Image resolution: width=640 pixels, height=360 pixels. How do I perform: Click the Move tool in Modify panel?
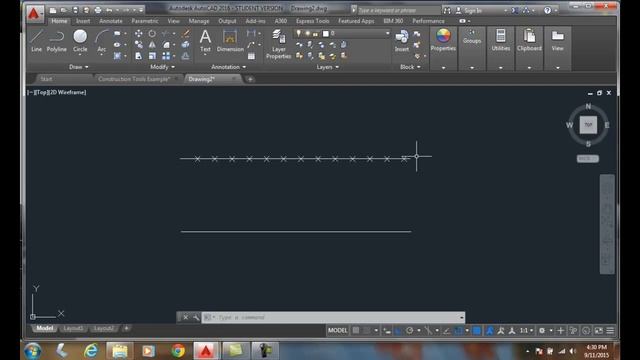(139, 34)
